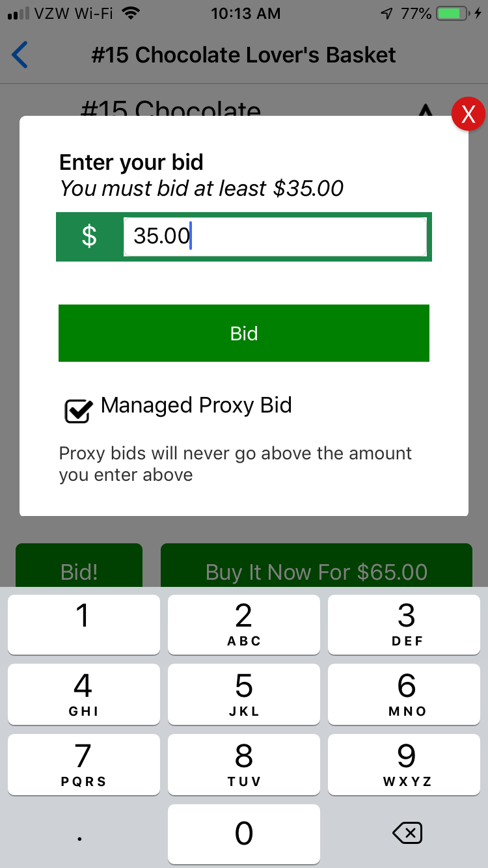
Task: Close the bid dialog with red X
Action: (x=468, y=115)
